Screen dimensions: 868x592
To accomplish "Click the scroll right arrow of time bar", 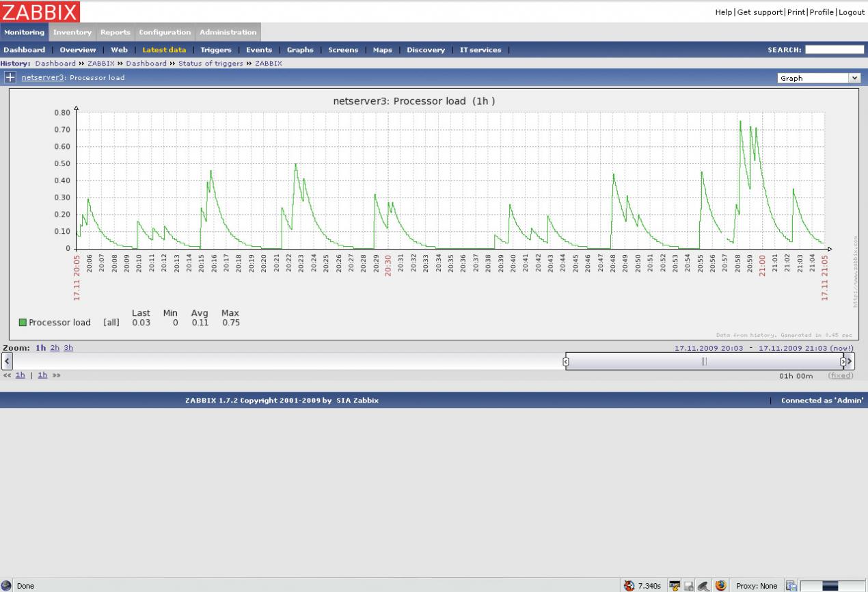I will [x=850, y=361].
